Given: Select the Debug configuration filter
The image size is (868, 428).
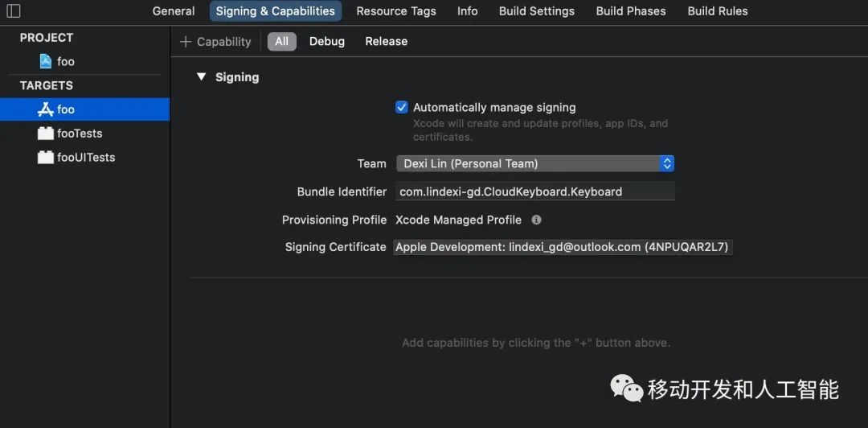Looking at the screenshot, I should point(327,42).
